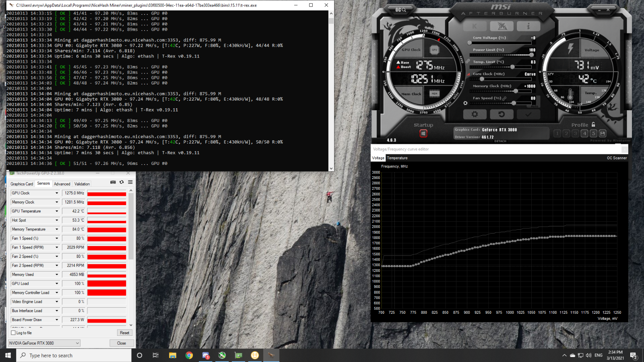Viewport: 644px width, 362px height.
Task: Toggle Apply at Windows Startup button
Action: 423,133
